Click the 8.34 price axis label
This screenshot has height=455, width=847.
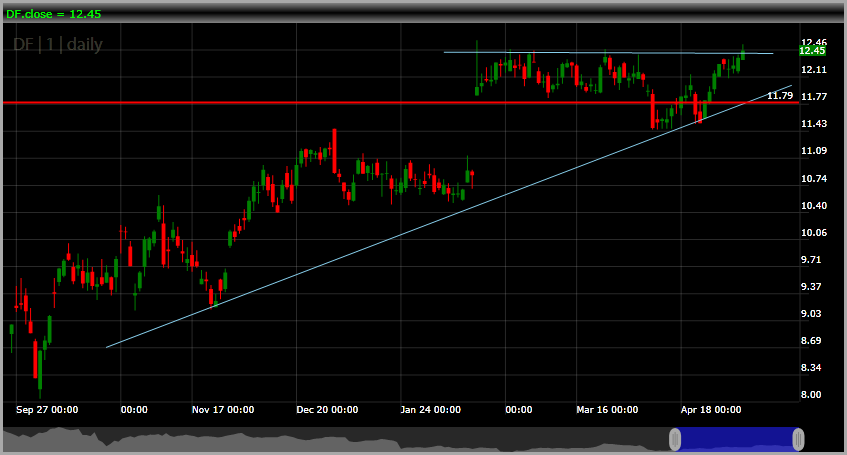[x=811, y=367]
